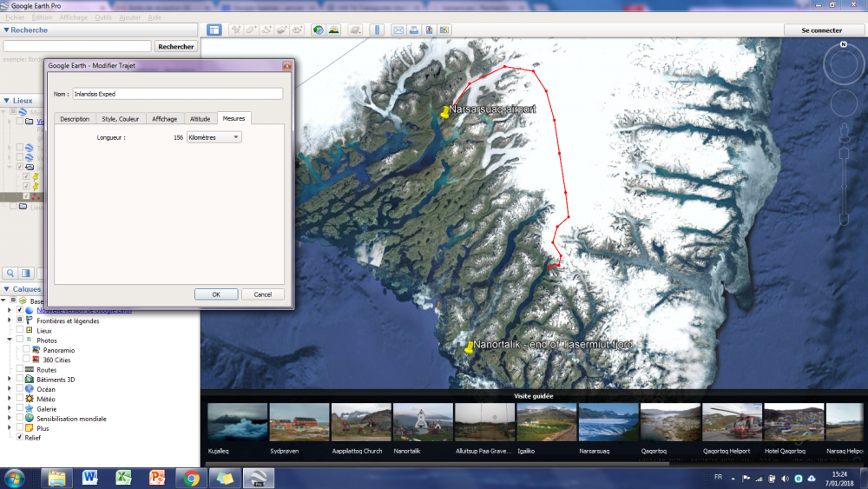Viewport: 868px width, 489px height.
Task: Click the add polygon toolbar icon
Action: pos(252,30)
